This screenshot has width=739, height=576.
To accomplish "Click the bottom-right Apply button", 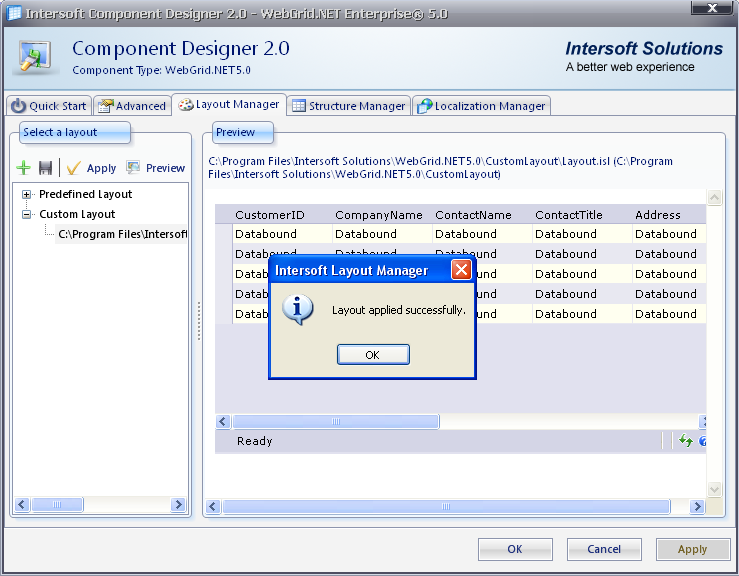I will pyautogui.click(x=692, y=549).
